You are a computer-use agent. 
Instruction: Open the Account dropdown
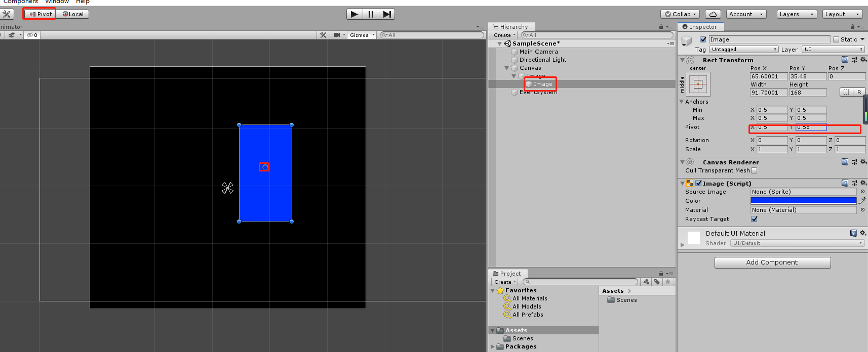point(746,14)
